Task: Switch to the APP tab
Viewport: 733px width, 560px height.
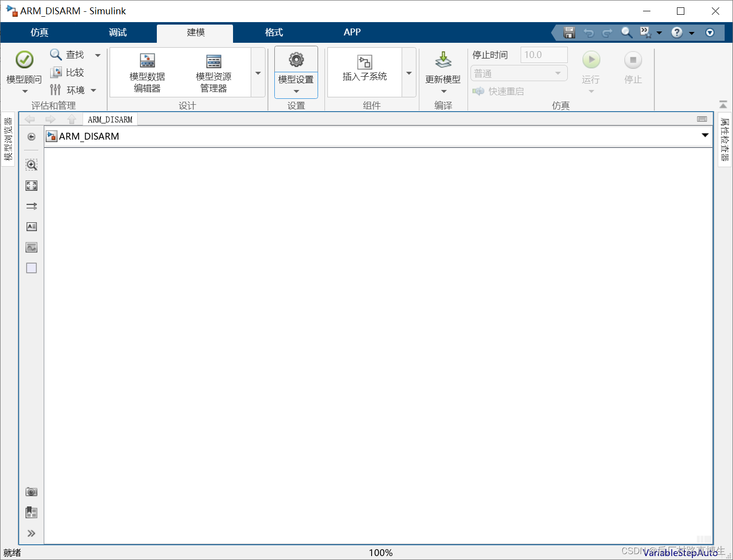Action: coord(352,32)
